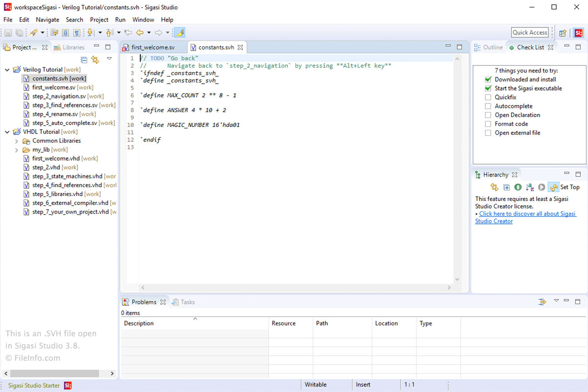Collapse the VHDL Tutorial project

pyautogui.click(x=7, y=132)
